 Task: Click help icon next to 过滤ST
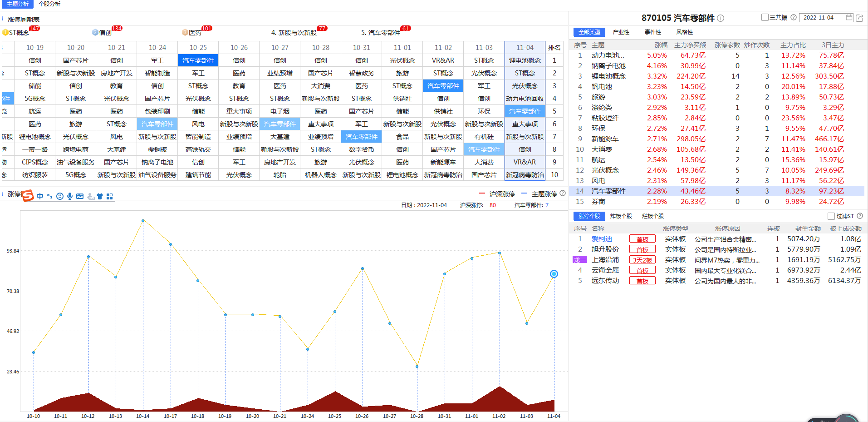(x=860, y=216)
